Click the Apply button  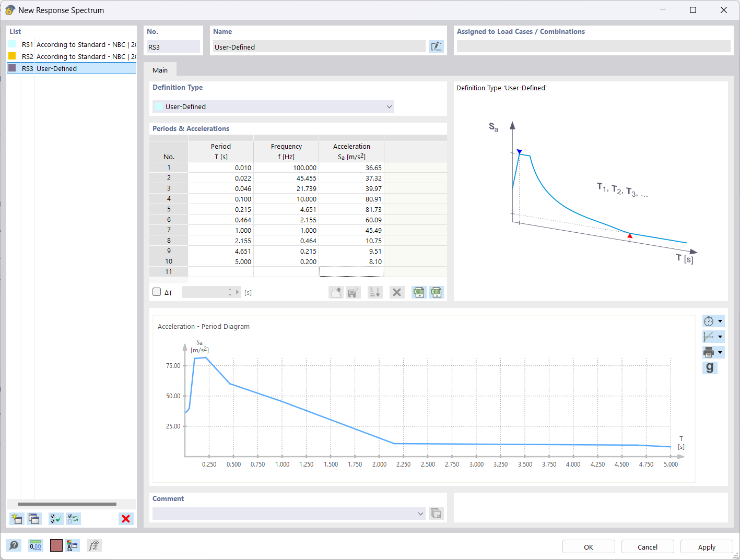(706, 546)
